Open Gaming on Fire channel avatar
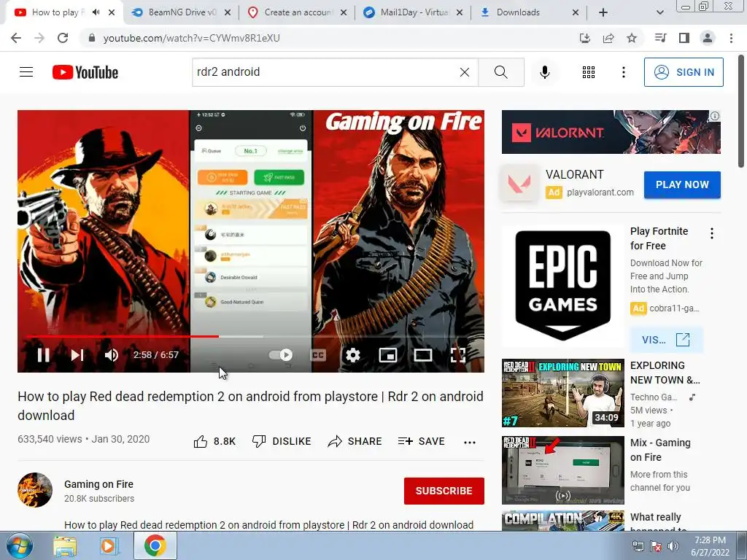The width and height of the screenshot is (747, 560). pyautogui.click(x=35, y=490)
